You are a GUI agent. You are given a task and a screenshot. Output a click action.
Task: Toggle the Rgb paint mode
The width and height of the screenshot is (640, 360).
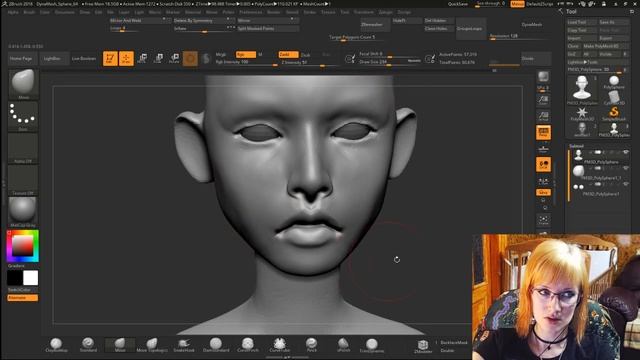point(245,54)
